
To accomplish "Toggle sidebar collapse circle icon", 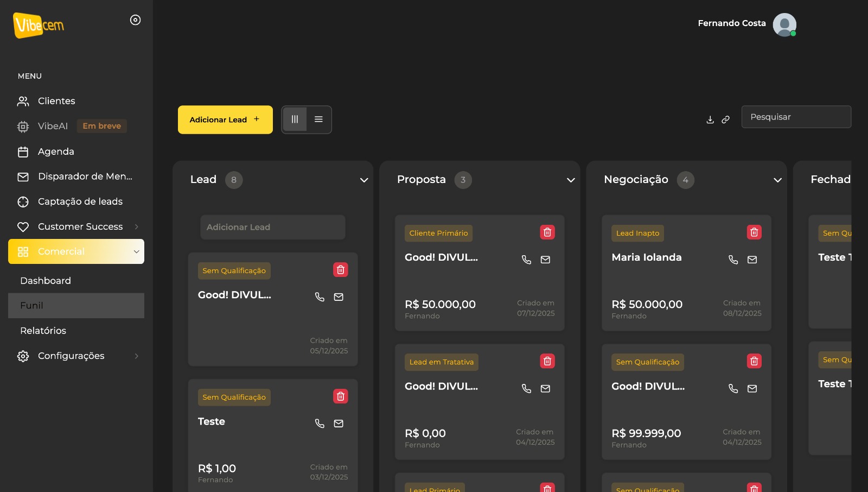I will point(136,20).
